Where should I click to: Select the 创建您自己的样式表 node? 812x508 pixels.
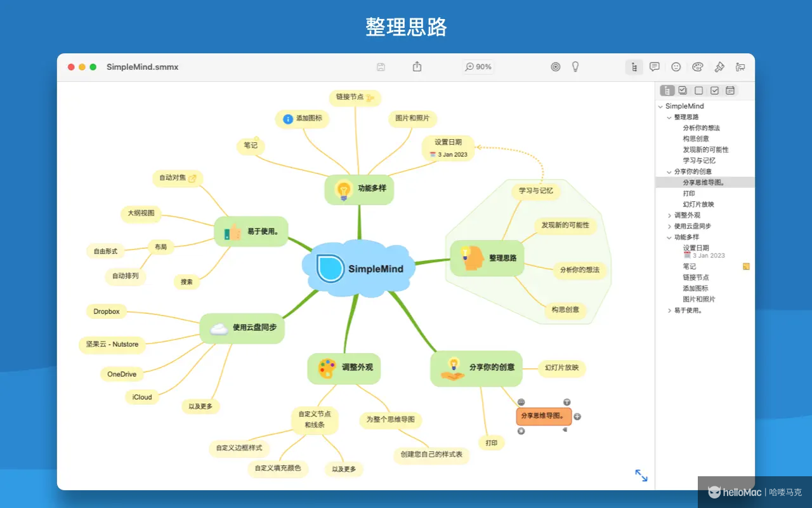point(431,455)
